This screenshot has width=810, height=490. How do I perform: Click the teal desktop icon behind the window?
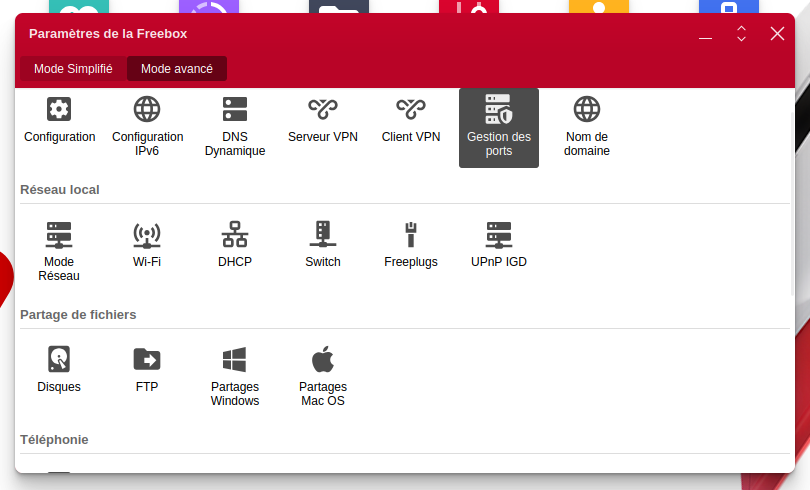pyautogui.click(x=79, y=6)
